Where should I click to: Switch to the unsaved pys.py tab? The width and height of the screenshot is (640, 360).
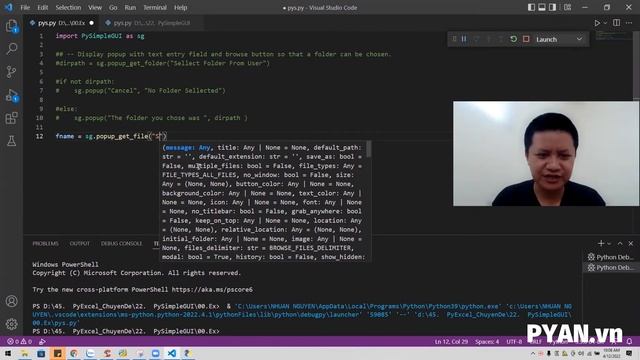click(x=61, y=23)
